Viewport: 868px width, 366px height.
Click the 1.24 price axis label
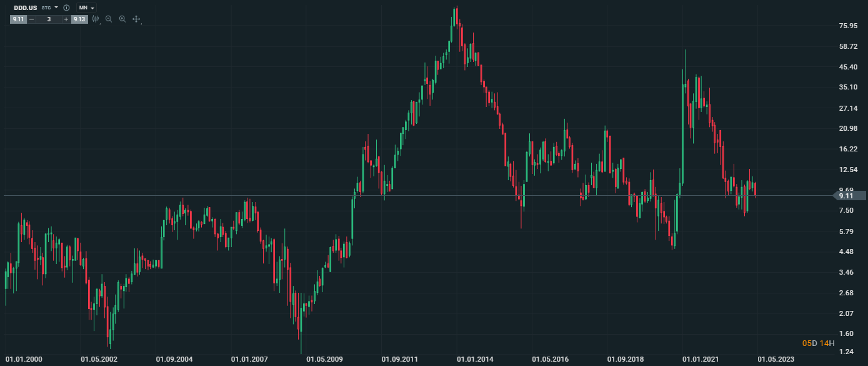tap(847, 353)
